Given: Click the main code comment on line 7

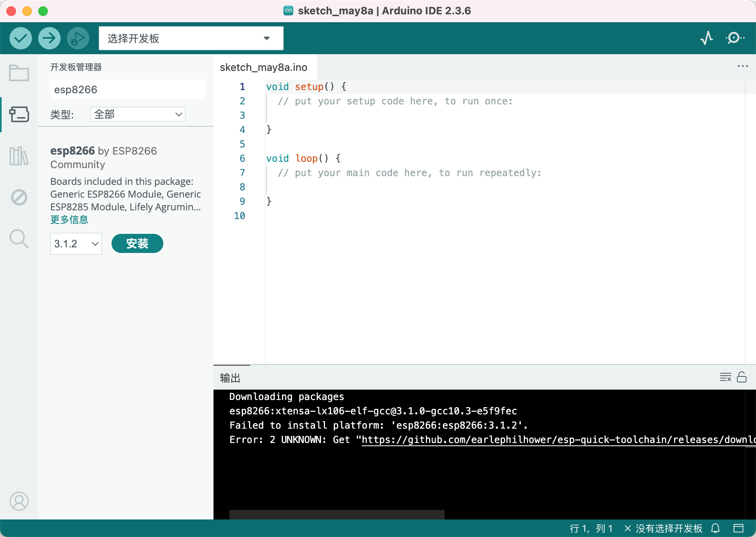Looking at the screenshot, I should click(x=409, y=173).
